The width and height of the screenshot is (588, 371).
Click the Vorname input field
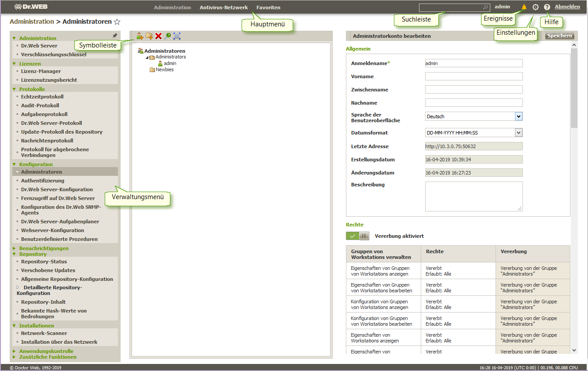coord(474,76)
